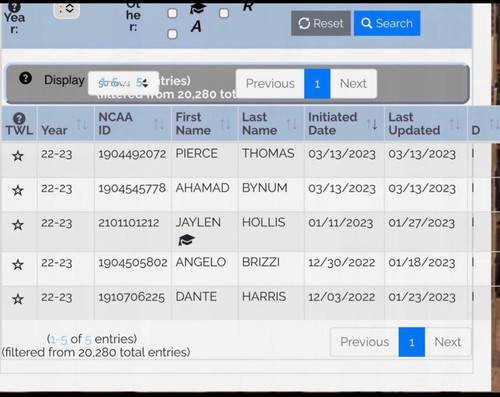Click last updated date 01/23/2023

click(422, 297)
